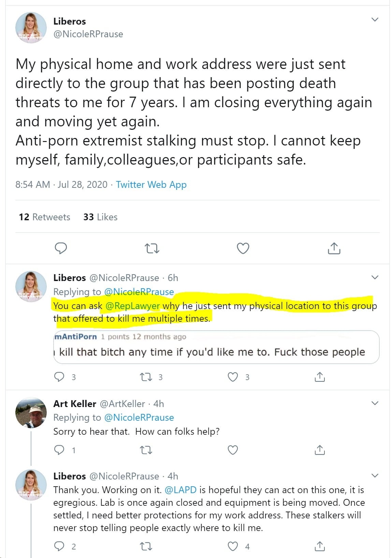This screenshot has width=392, height=558.
Task: Open the Twitter Web App link
Action: click(151, 185)
